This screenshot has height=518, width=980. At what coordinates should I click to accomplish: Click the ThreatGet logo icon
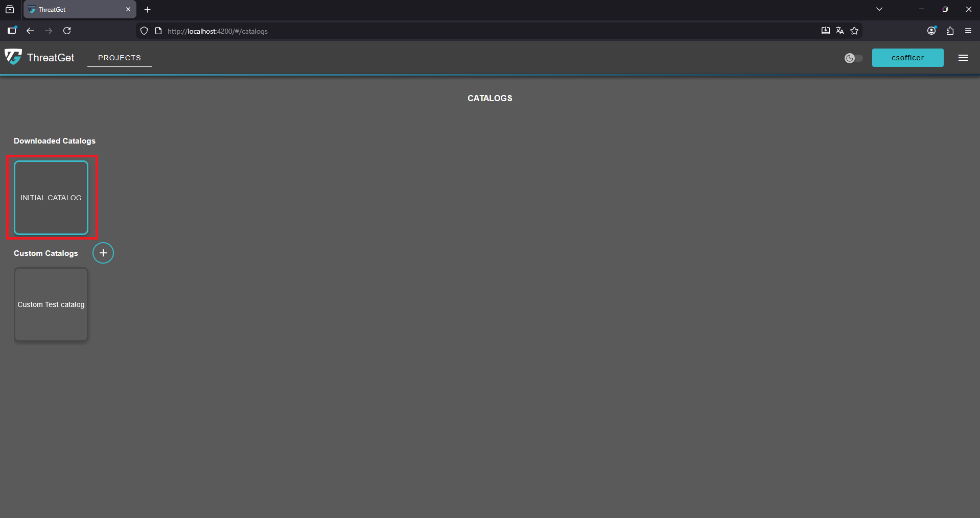tap(13, 57)
